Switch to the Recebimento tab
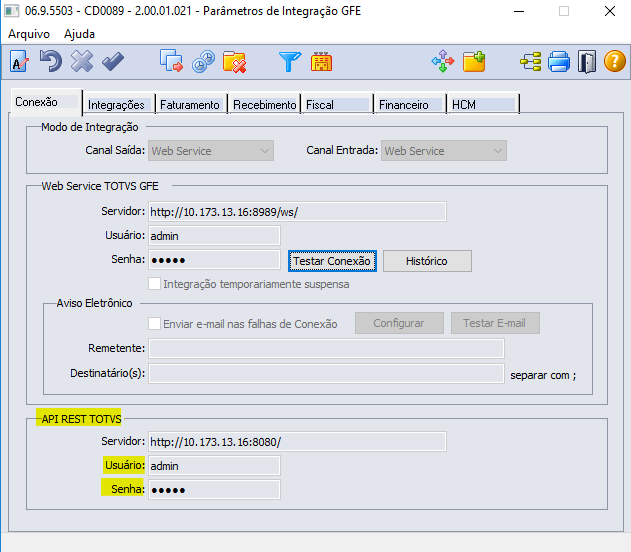The width and height of the screenshot is (631, 552). [264, 105]
